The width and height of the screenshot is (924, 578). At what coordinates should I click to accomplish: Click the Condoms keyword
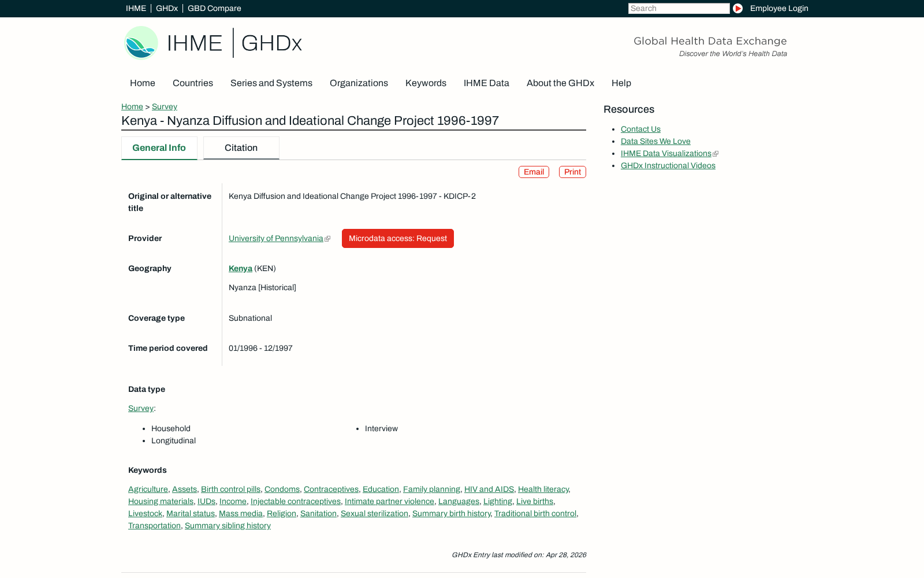(282, 489)
